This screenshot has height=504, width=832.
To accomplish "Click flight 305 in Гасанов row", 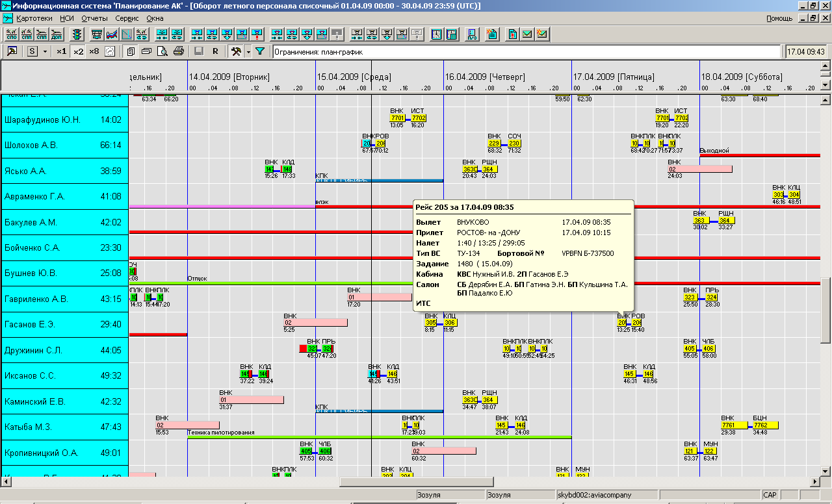I will pyautogui.click(x=430, y=323).
